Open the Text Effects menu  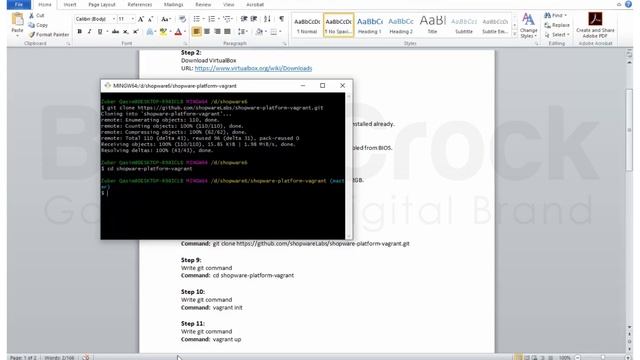pyautogui.click(x=151, y=32)
